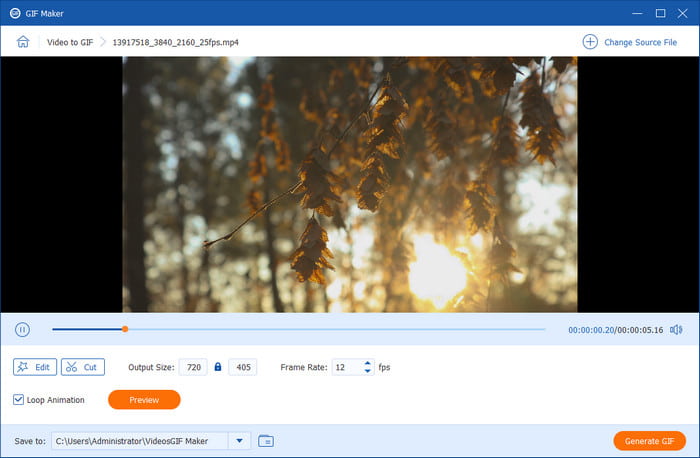Mute the volume speaker icon
The height and width of the screenshot is (458, 700).
(x=677, y=329)
